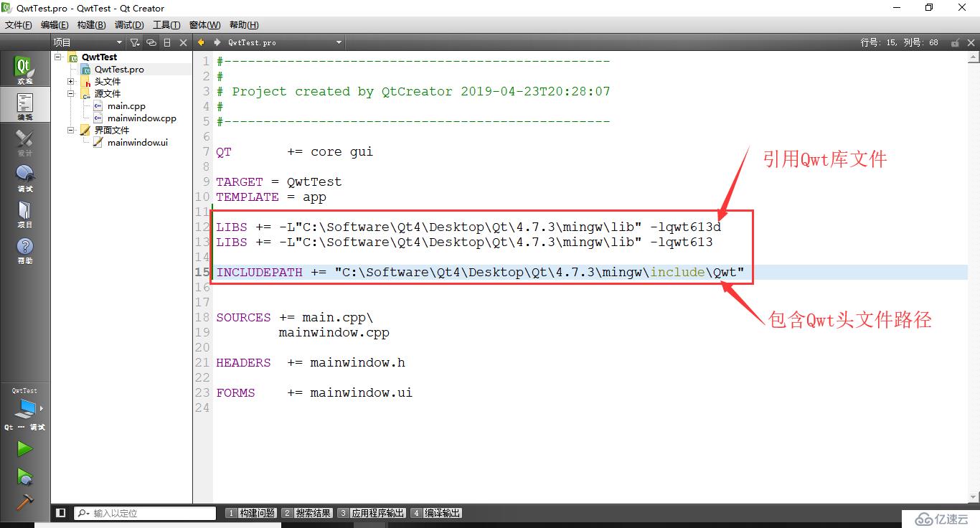The height and width of the screenshot is (528, 980).
Task: Open the 帮助(H) menu
Action: (x=244, y=25)
